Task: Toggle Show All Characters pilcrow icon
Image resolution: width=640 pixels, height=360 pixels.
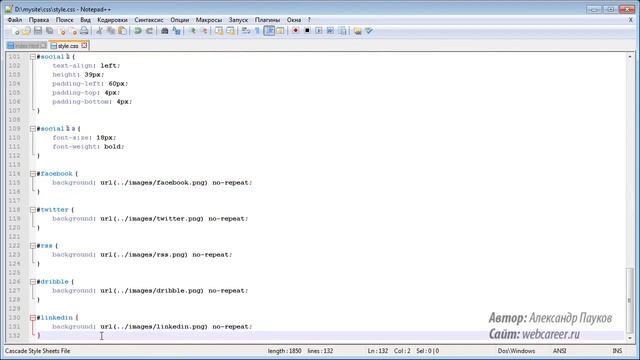Action: (257, 31)
